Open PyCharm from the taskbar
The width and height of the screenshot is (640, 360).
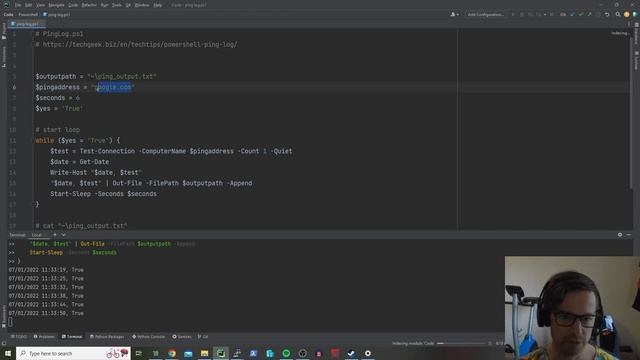[221, 353]
